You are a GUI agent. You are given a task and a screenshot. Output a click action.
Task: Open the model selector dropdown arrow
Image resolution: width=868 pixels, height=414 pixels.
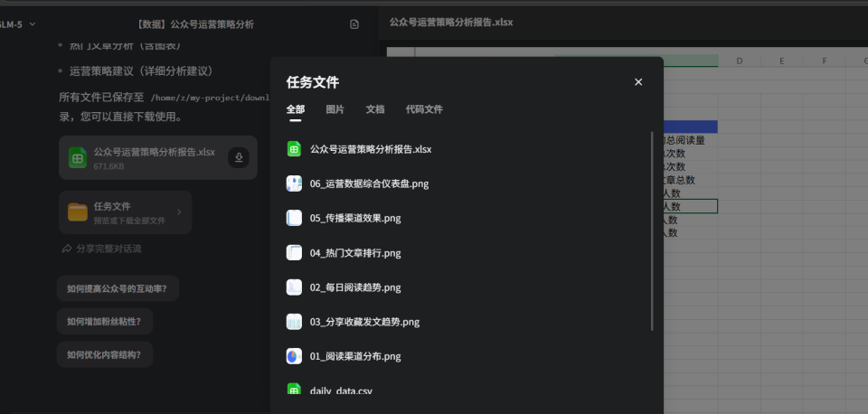[x=33, y=24]
